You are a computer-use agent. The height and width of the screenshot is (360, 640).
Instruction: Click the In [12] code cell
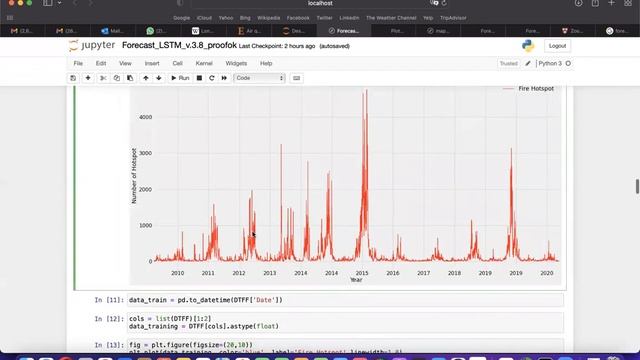pos(345,322)
